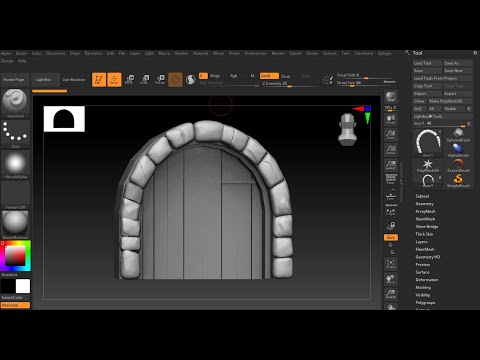Expand the Thick Skin section

click(x=424, y=234)
